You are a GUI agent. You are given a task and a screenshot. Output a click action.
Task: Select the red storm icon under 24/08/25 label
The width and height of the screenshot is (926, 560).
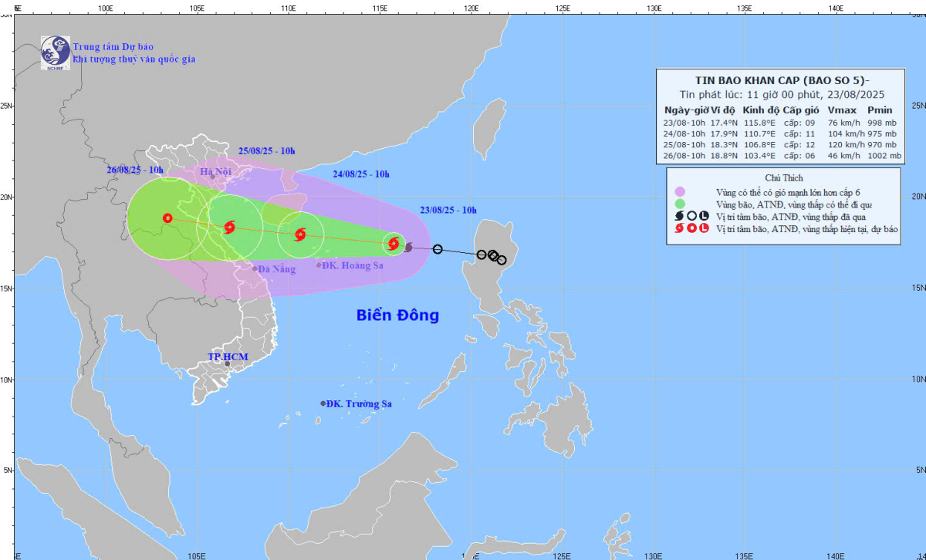300,234
